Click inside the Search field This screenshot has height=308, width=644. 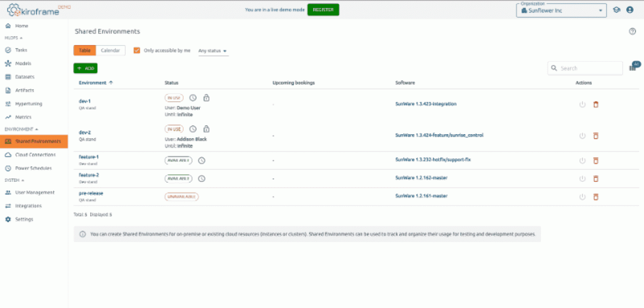[585, 68]
